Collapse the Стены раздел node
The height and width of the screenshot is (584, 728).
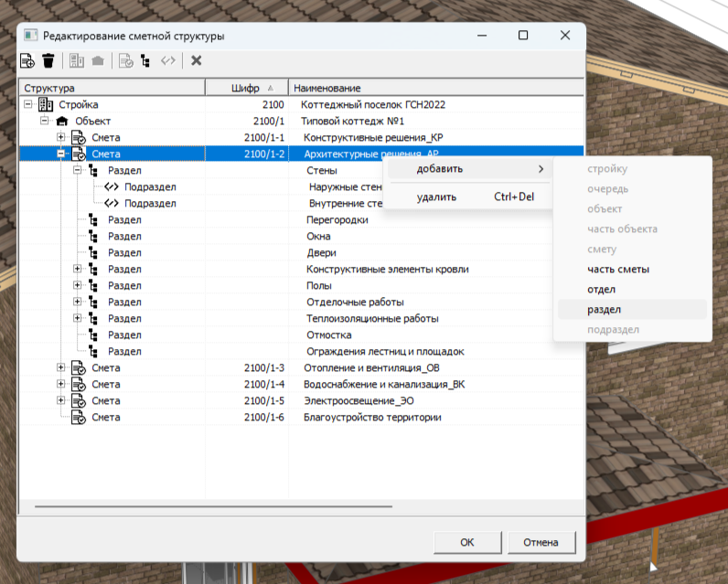click(x=77, y=170)
